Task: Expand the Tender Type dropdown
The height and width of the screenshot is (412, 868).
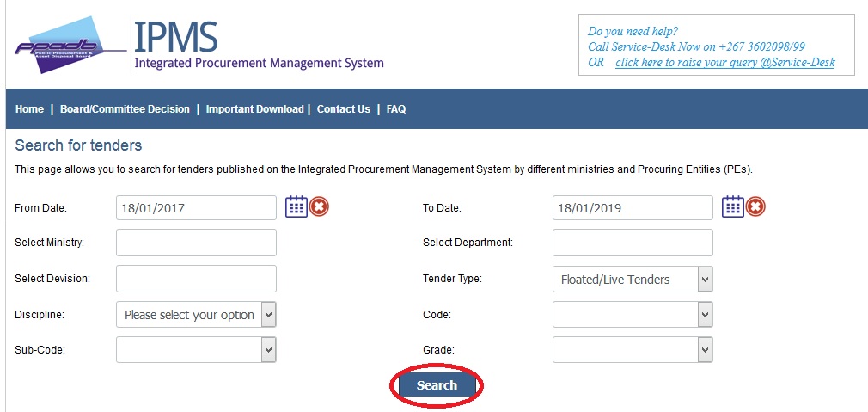Action: [633, 279]
